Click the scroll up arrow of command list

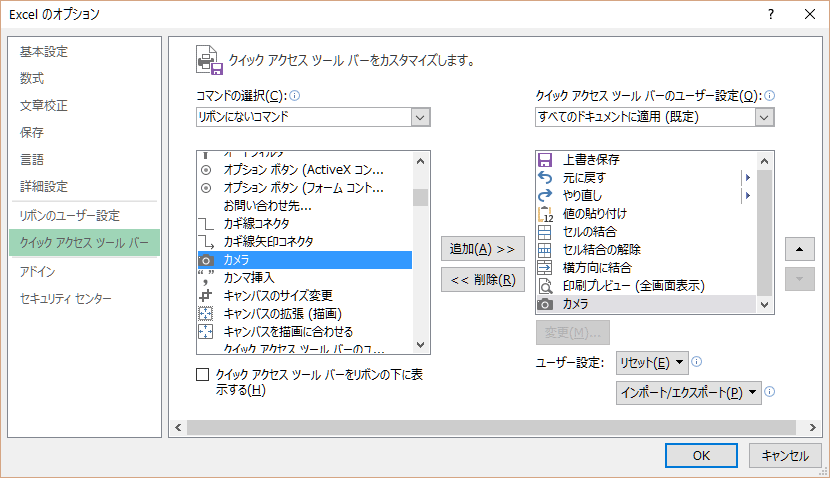point(420,161)
